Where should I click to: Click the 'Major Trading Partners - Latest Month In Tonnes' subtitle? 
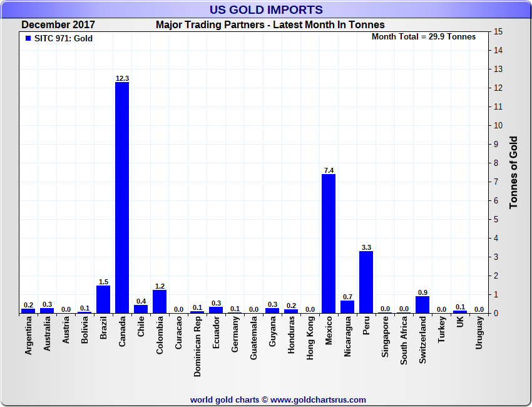pos(270,25)
